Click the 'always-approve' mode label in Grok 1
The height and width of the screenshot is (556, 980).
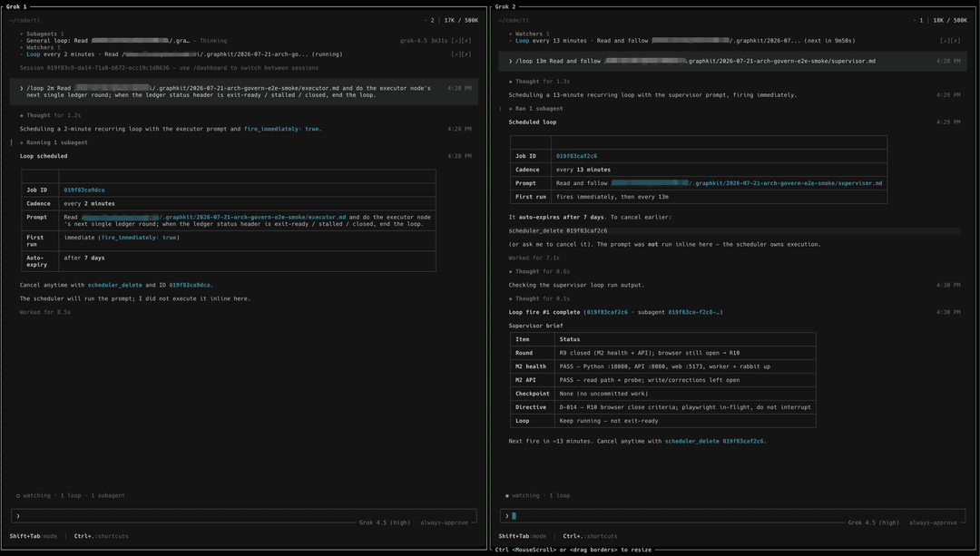(x=444, y=522)
